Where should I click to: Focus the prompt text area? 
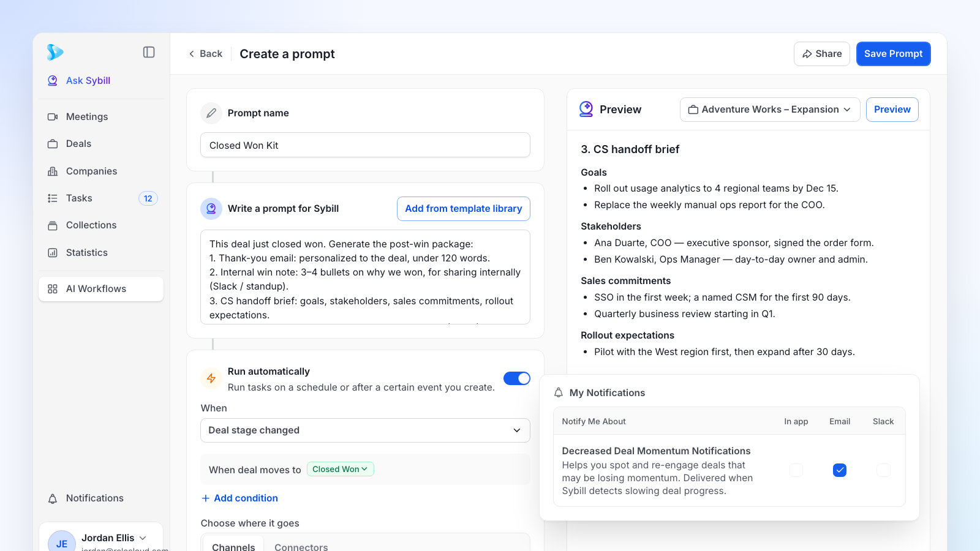pos(365,277)
